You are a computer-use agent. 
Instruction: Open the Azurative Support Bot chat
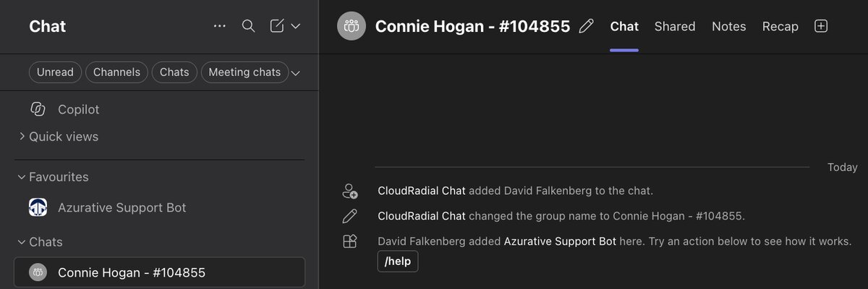159,208
